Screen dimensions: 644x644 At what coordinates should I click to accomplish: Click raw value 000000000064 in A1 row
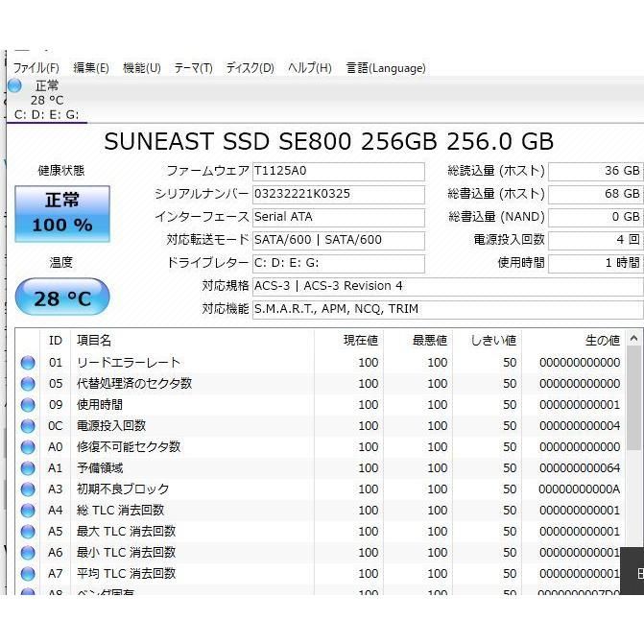(580, 468)
